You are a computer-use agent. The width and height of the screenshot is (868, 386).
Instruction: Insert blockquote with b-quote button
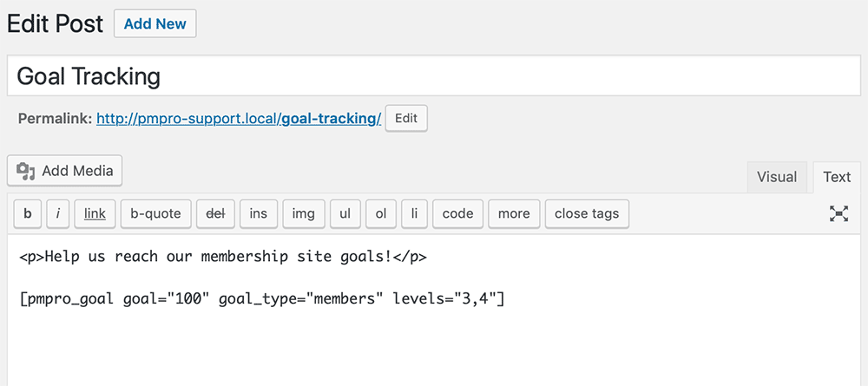point(155,213)
